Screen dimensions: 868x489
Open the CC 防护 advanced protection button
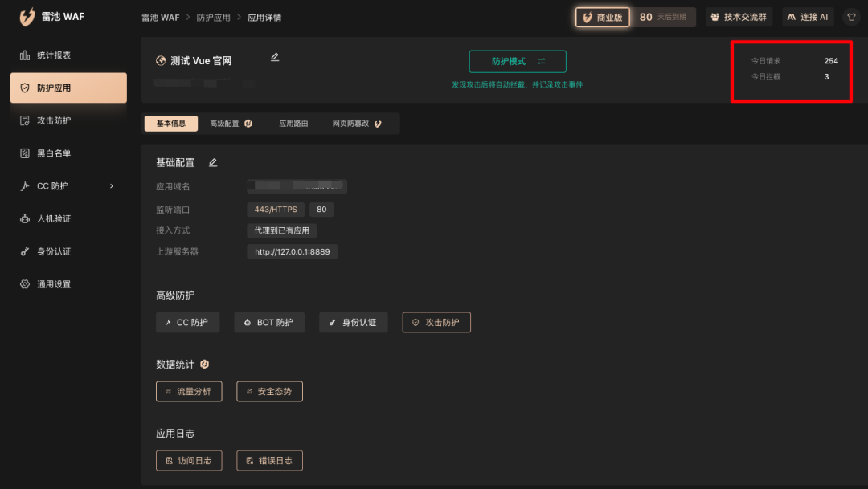187,323
